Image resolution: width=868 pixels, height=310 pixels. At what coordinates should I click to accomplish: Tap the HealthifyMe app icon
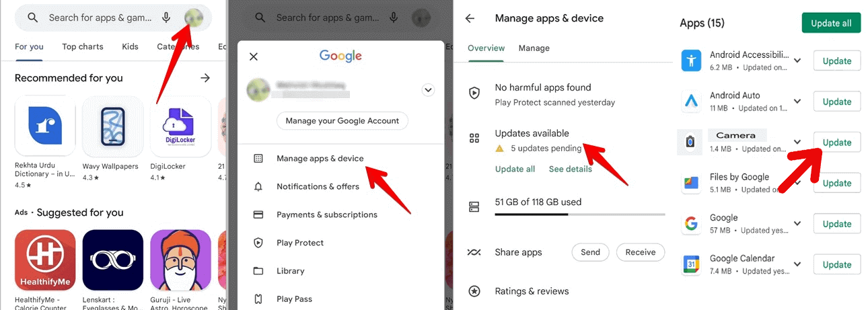45,260
